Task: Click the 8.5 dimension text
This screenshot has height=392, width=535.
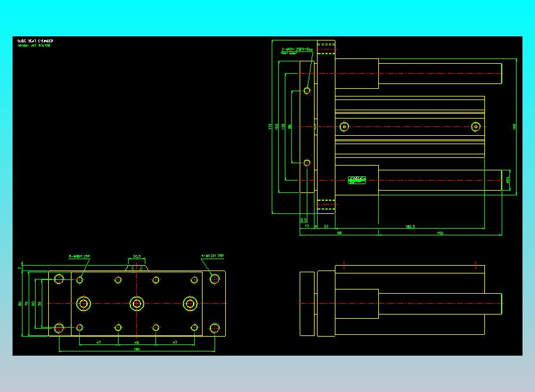Action: point(303,220)
